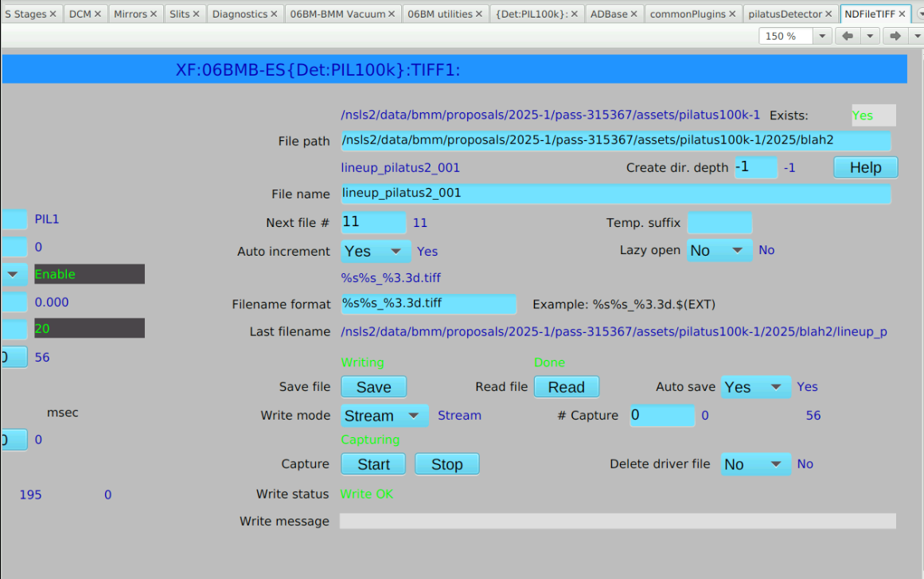Click the green 'Writing' status text

(362, 362)
